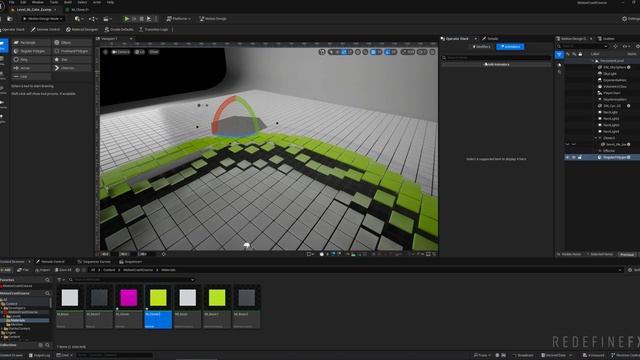Select the Regular Polygon tool

click(31, 51)
